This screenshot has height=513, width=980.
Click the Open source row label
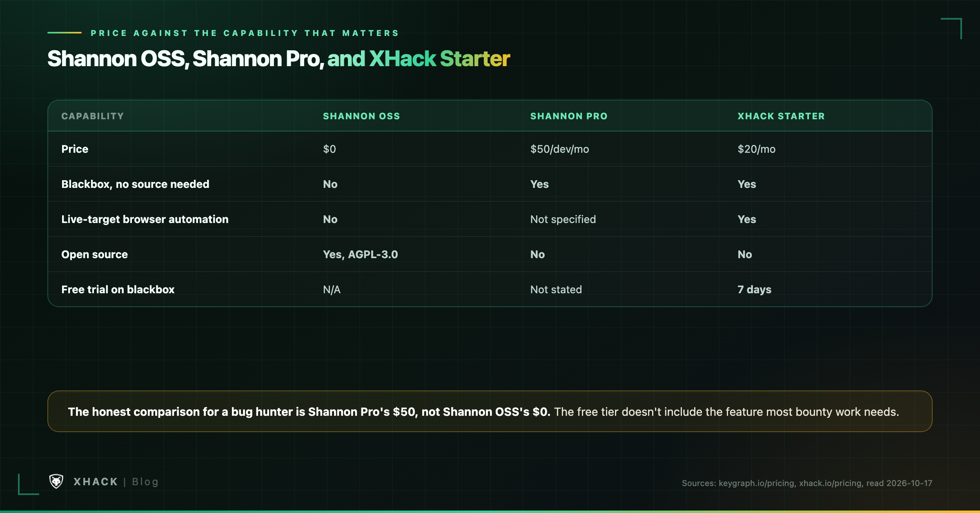(x=95, y=254)
